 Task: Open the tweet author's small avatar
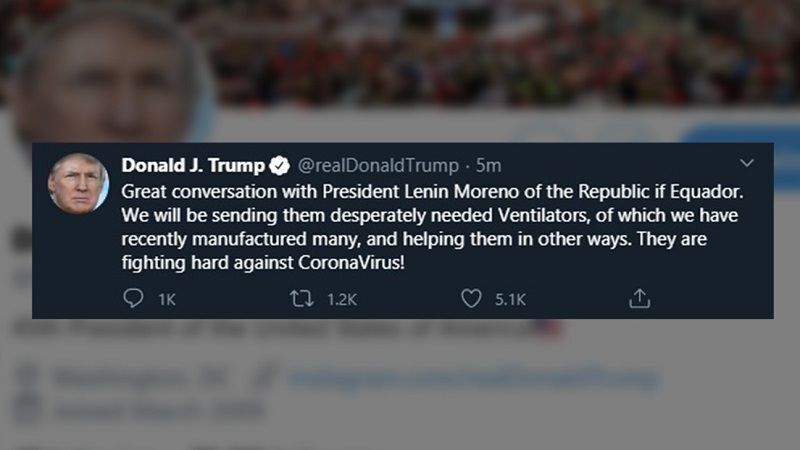pyautogui.click(x=78, y=183)
